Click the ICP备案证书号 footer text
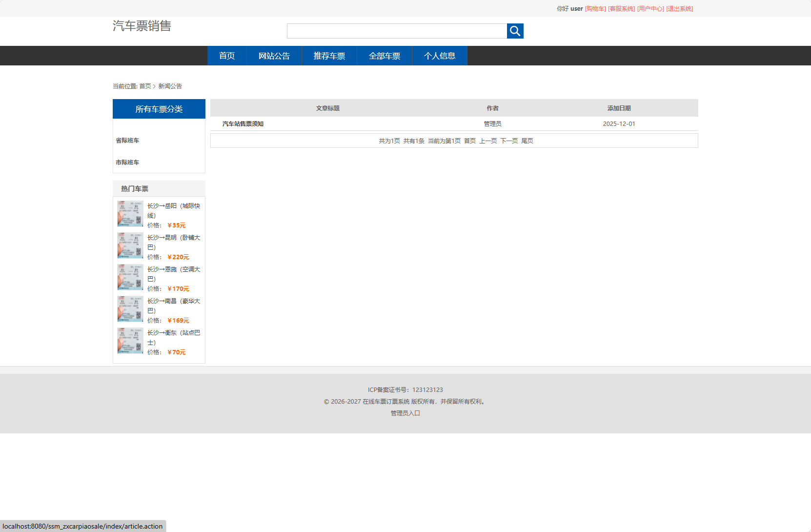 pyautogui.click(x=405, y=390)
